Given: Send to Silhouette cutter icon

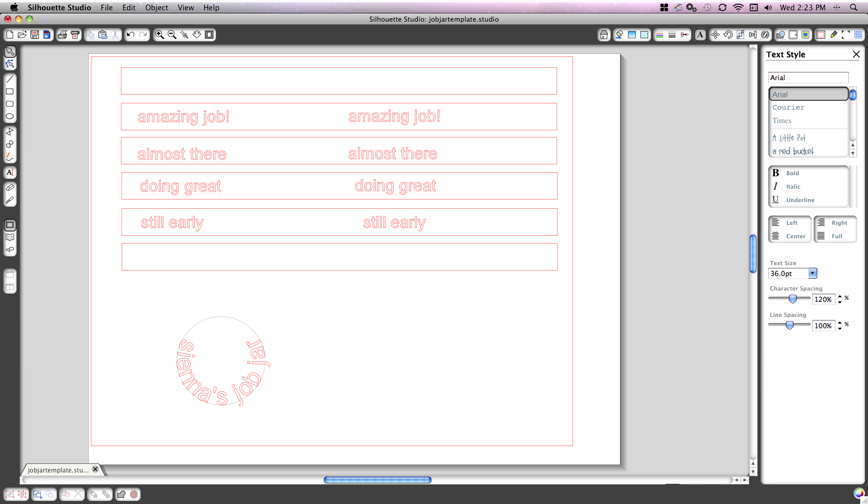Looking at the screenshot, I should pos(75,35).
